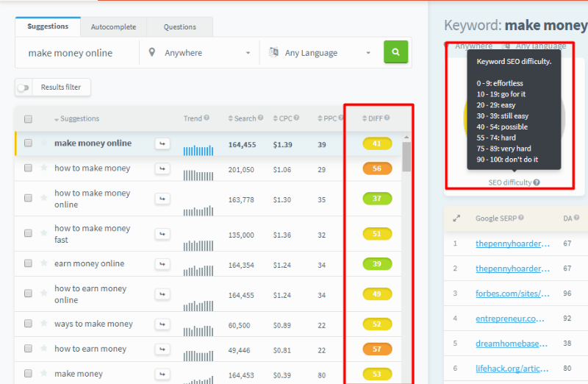Viewport: 588px width, 384px height.
Task: Click help icon beside SEO difficulty label
Action: coord(537,182)
